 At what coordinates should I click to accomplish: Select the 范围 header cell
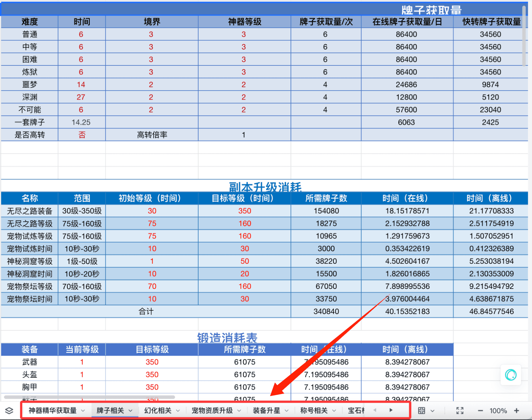(x=82, y=198)
